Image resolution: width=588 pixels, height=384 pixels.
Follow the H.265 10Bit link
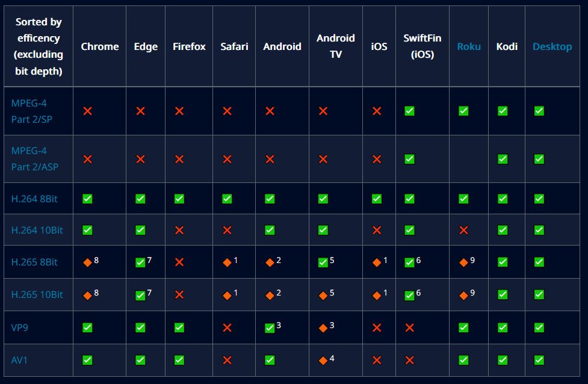click(37, 294)
